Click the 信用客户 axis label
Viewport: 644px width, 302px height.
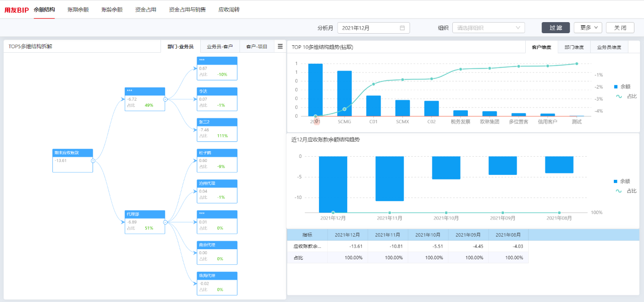[x=547, y=122]
